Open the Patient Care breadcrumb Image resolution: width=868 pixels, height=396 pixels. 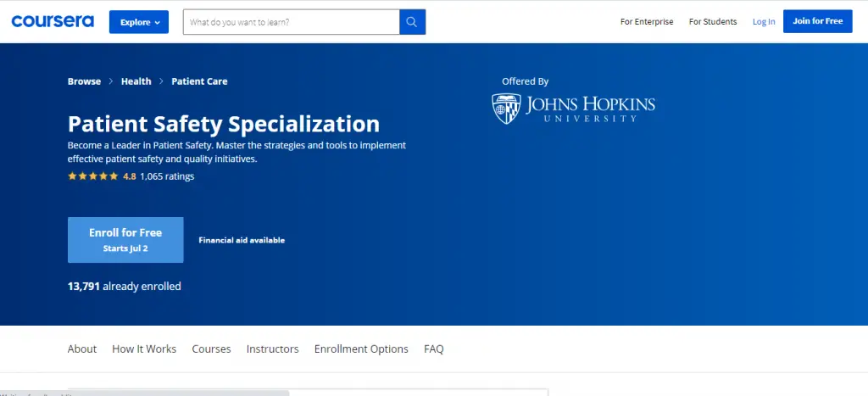(199, 81)
